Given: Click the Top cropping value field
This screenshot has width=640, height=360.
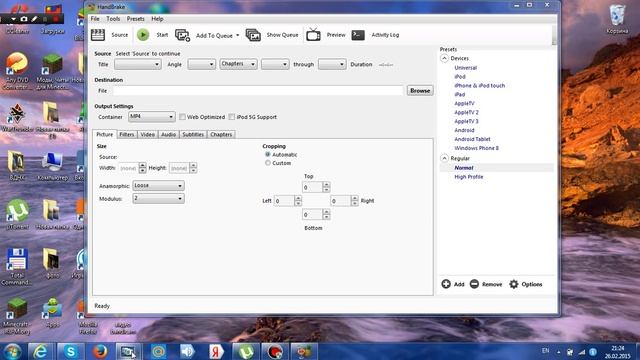Looking at the screenshot, I should pyautogui.click(x=312, y=187).
